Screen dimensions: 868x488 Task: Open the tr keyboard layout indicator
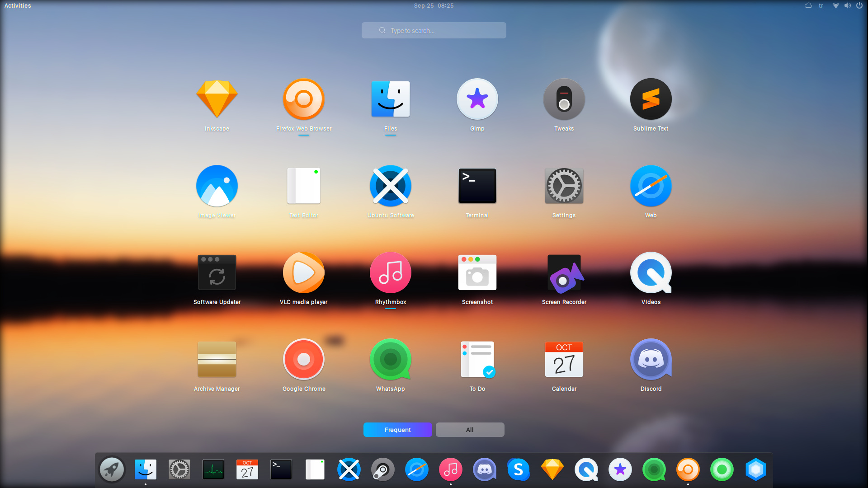point(821,5)
